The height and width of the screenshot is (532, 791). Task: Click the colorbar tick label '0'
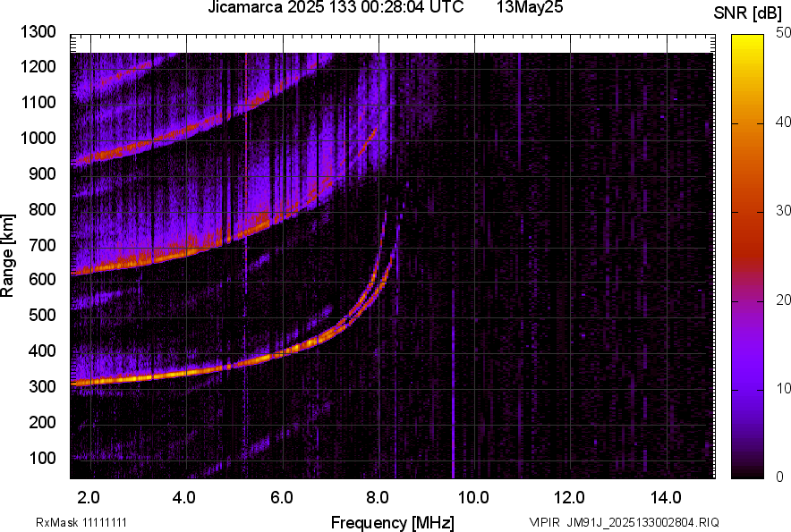(780, 477)
